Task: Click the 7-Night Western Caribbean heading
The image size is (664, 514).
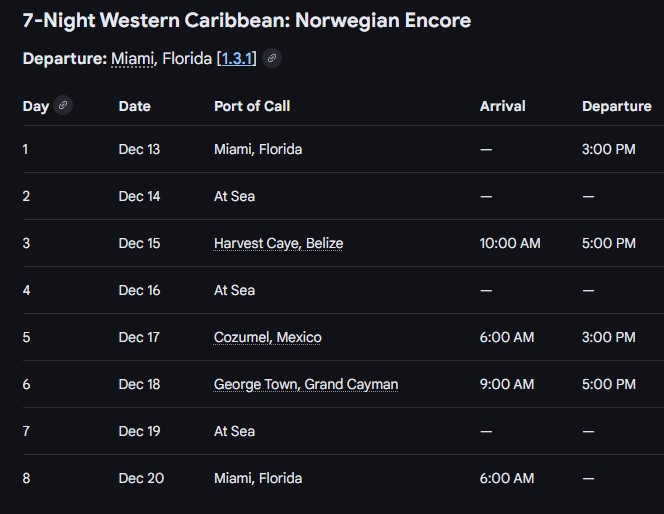Action: pos(246,20)
